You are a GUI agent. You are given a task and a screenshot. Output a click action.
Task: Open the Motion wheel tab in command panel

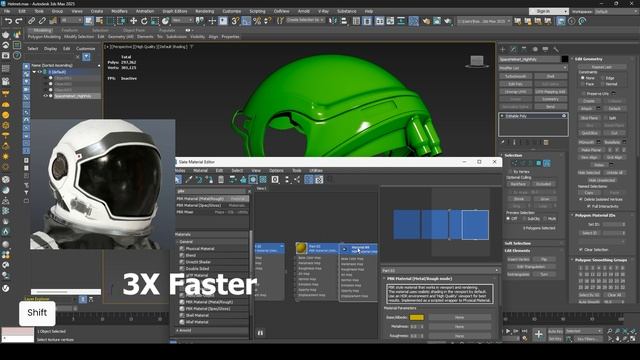click(x=535, y=49)
